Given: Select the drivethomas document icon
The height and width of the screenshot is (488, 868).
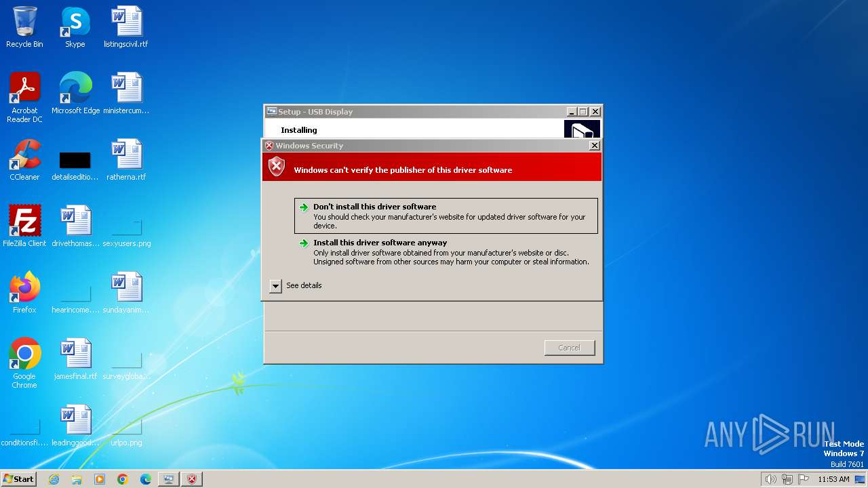Looking at the screenshot, I should pyautogui.click(x=75, y=226).
